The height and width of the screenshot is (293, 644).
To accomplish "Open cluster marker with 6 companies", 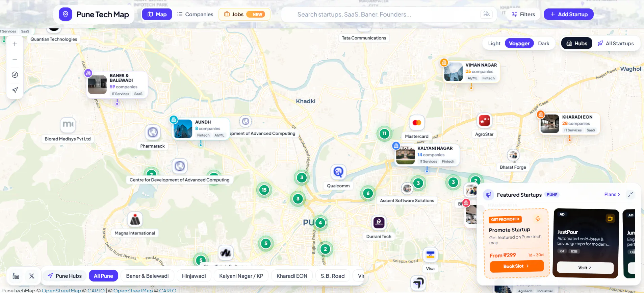I will click(x=368, y=193).
